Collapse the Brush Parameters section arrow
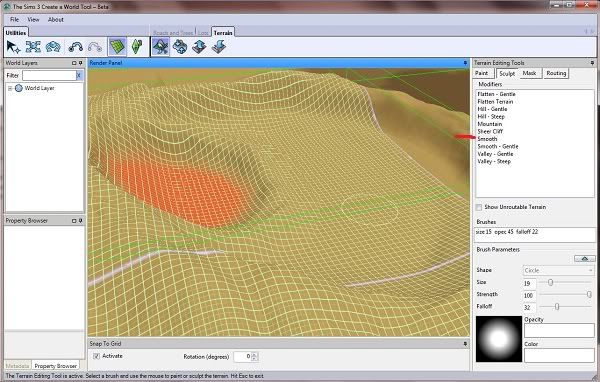 (584, 259)
